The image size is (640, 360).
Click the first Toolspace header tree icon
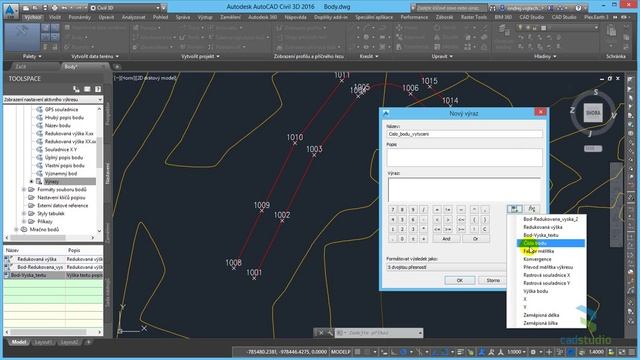[76, 89]
